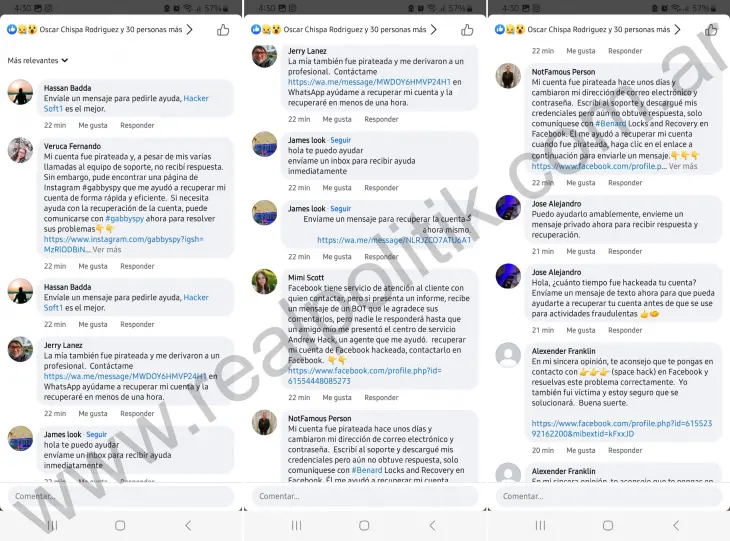Tap reaction emojis beside Oscar Chispa Rodriguez, left panel
Screen dimensions: 730x541
click(x=22, y=30)
